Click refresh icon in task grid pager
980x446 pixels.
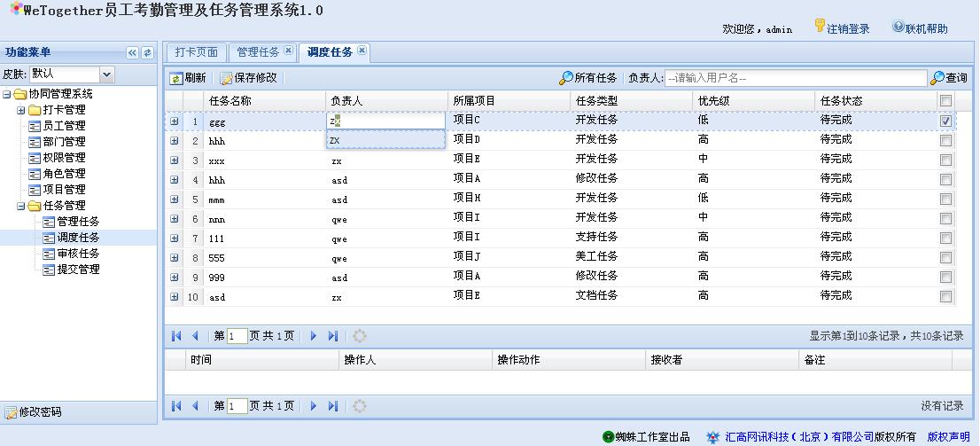point(360,336)
